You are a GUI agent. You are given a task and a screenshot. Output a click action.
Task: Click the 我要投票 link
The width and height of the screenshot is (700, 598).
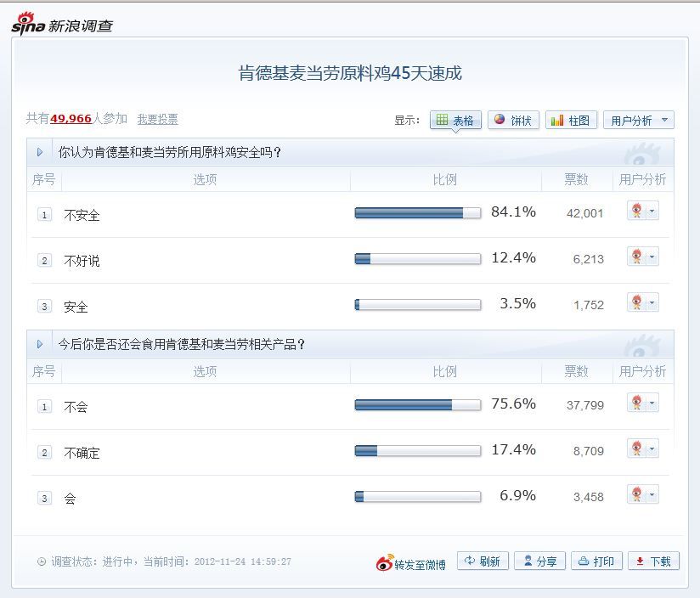(158, 119)
